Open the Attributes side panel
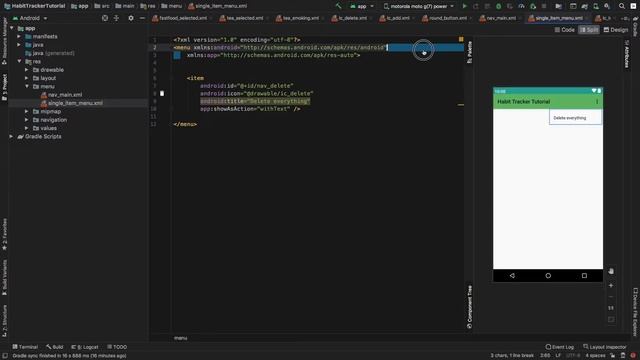640x360 pixels. pyautogui.click(x=627, y=54)
